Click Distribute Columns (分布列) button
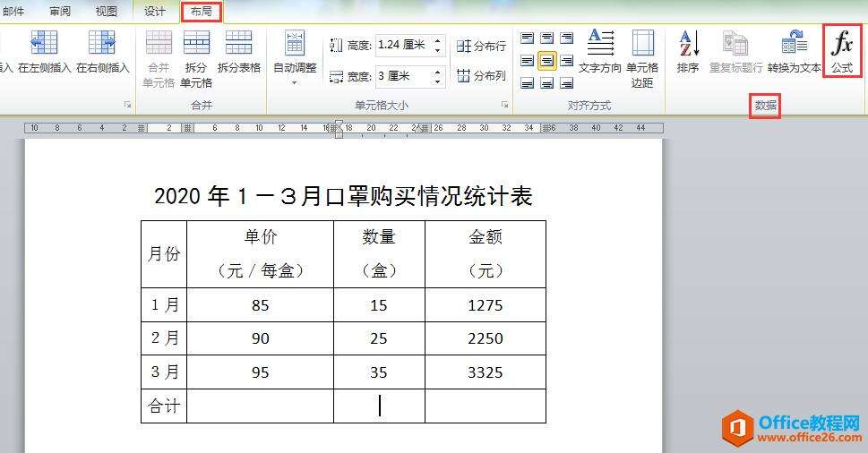This screenshot has width=868, height=453. tap(481, 75)
